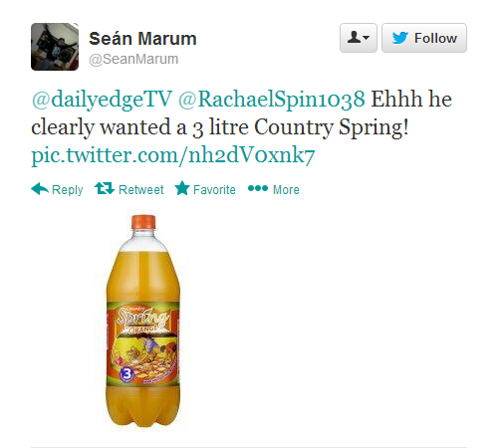
Task: Select the Favorite text label
Action: (x=214, y=190)
